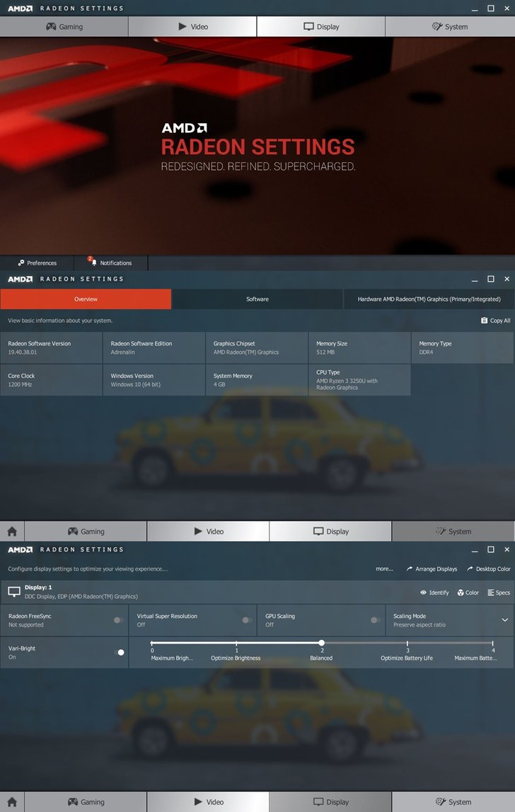515x812 pixels.
Task: Open Gaming in Display settings window's bottom bar
Action: (x=86, y=801)
